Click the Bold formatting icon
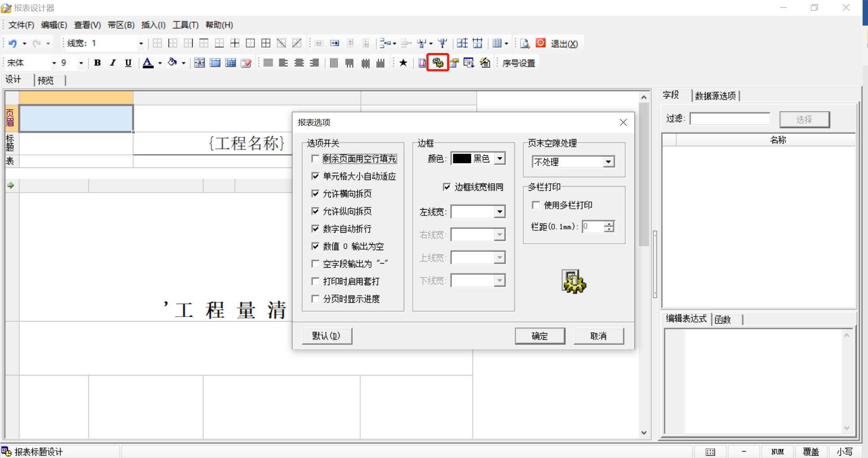The height and width of the screenshot is (458, 868). click(97, 62)
